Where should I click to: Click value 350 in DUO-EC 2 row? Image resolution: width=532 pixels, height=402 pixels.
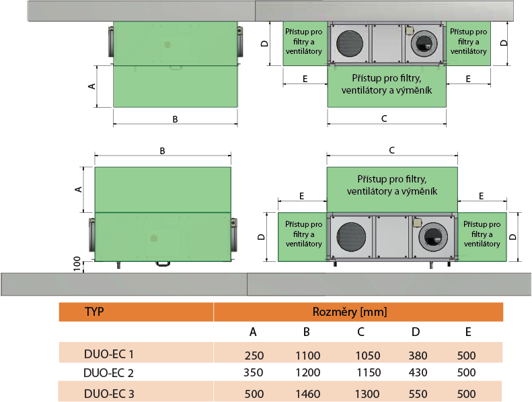[x=253, y=372]
